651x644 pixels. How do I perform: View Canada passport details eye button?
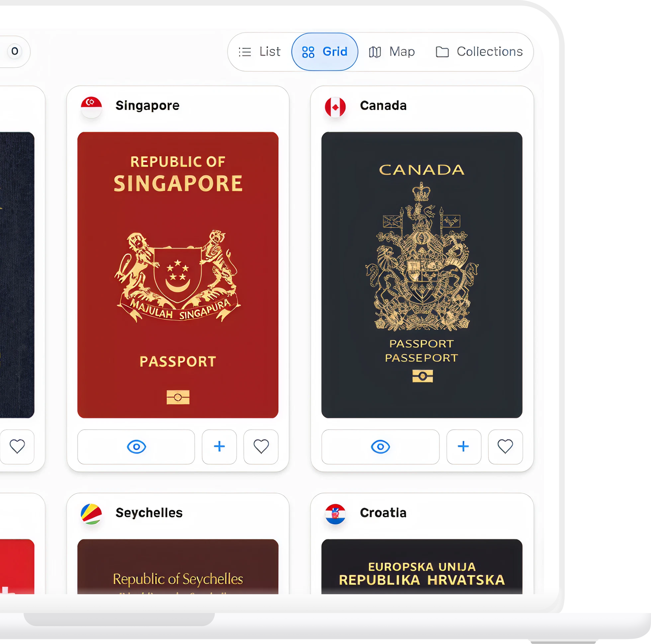tap(380, 446)
